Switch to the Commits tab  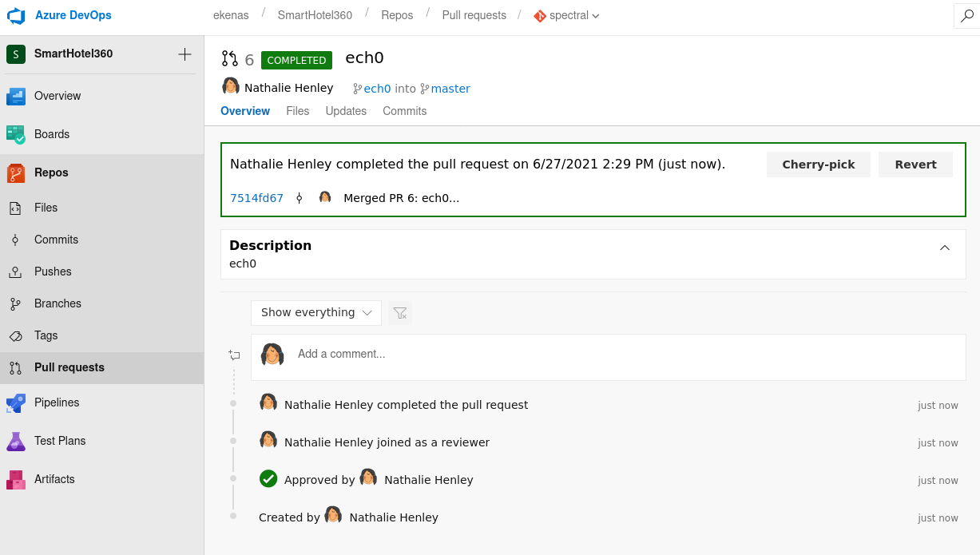(405, 111)
